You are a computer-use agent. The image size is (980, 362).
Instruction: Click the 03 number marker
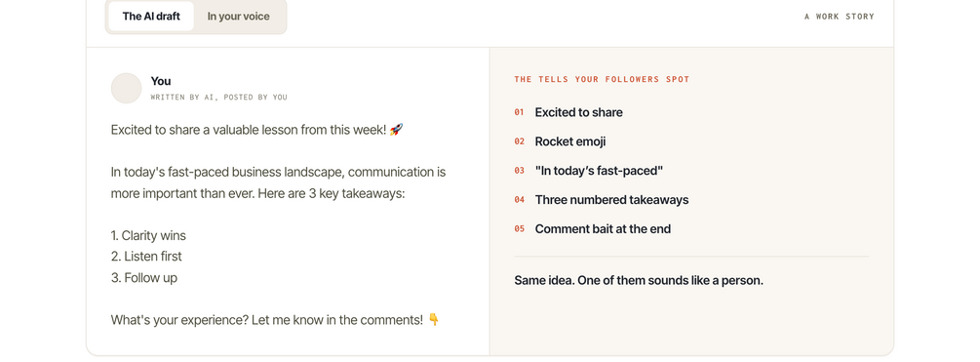(x=520, y=171)
